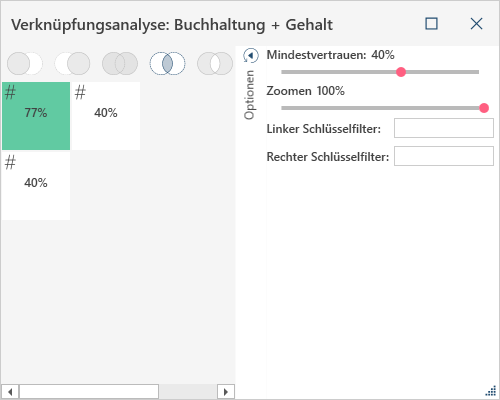500x400 pixels.
Task: Click the Mindestvertrauen: 40% label
Action: tap(330, 55)
